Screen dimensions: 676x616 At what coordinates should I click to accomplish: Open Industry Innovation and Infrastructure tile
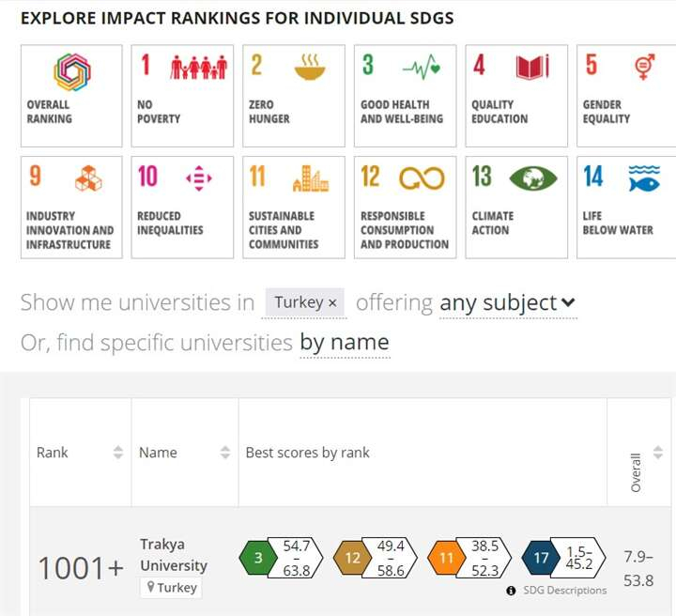coord(71,207)
